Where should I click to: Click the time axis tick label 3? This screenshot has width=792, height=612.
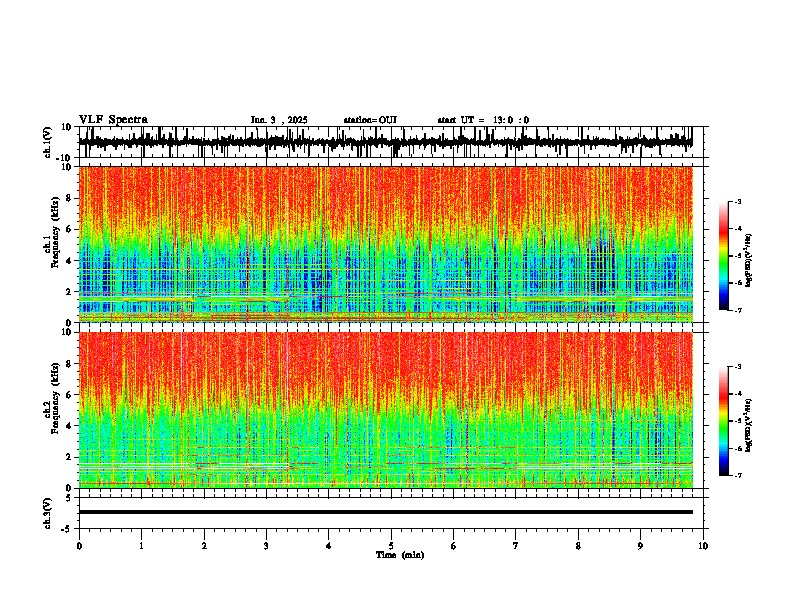[266, 546]
